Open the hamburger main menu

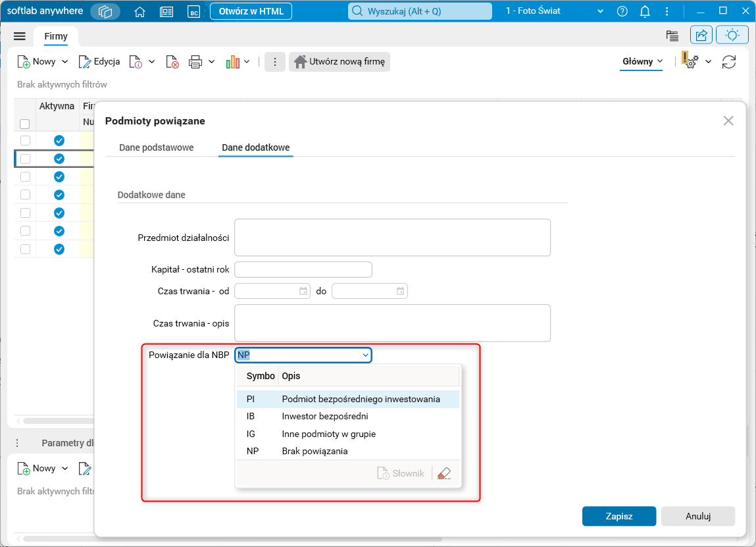[20, 36]
